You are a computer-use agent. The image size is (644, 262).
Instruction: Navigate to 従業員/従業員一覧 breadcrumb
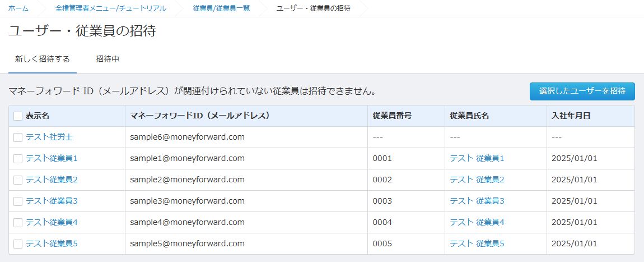pyautogui.click(x=221, y=8)
